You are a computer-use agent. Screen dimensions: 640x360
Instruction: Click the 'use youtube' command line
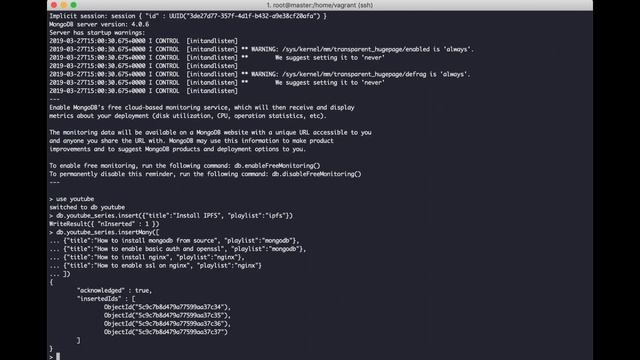coord(72,199)
